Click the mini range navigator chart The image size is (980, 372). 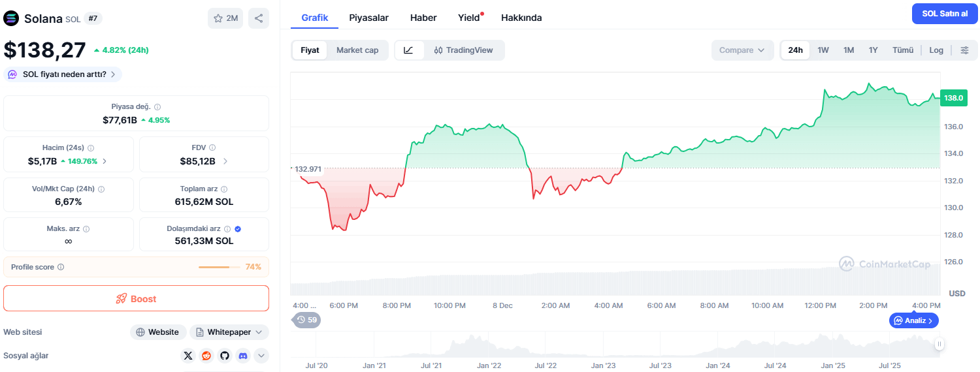tap(614, 344)
